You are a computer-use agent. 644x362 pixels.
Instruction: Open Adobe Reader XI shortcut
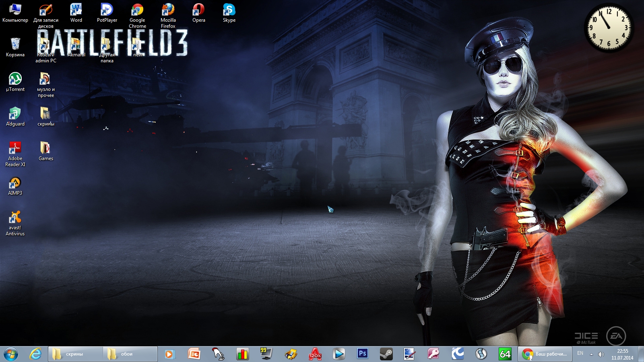pos(15,154)
